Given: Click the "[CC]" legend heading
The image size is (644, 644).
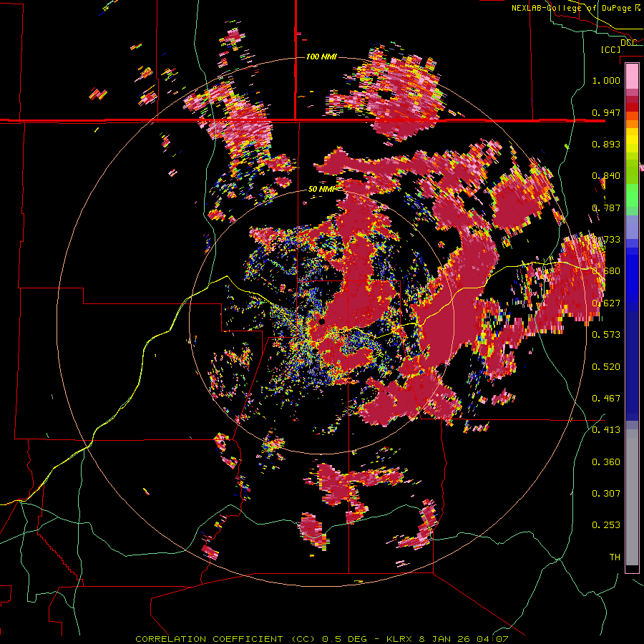Looking at the screenshot, I should (x=611, y=49).
